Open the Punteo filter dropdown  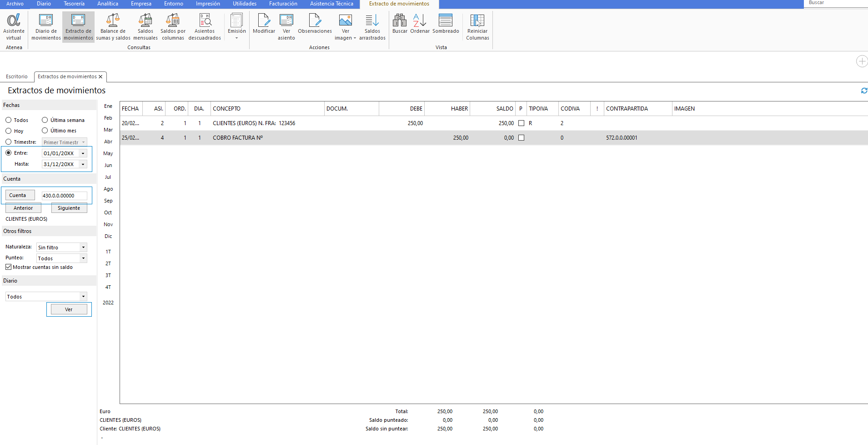click(83, 258)
